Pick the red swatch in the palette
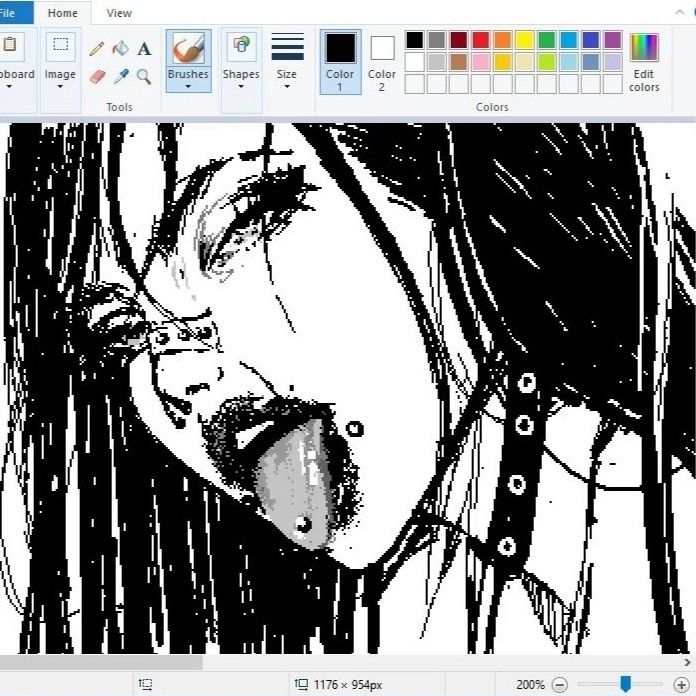Image resolution: width=696 pixels, height=696 pixels. click(481, 40)
